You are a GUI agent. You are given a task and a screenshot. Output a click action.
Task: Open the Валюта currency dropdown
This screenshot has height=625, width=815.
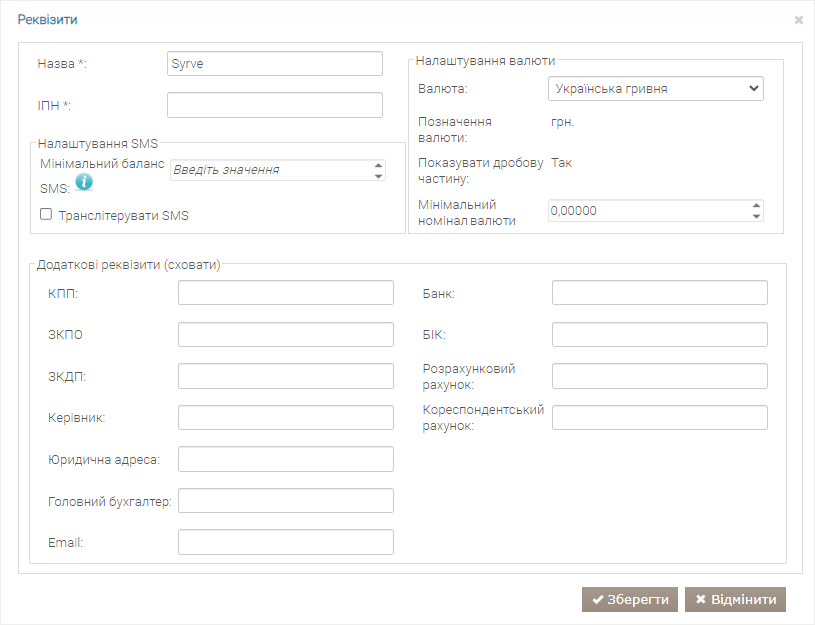[x=655, y=88]
